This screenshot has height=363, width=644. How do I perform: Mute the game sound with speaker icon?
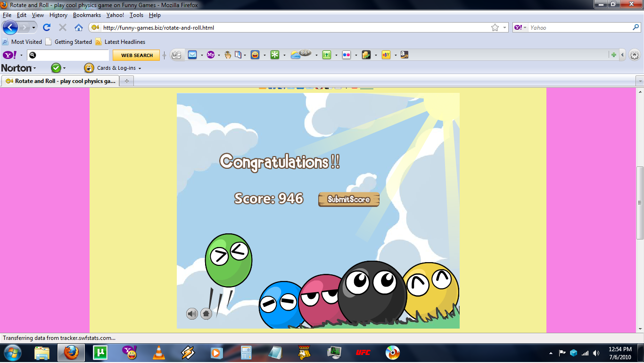[x=192, y=313]
